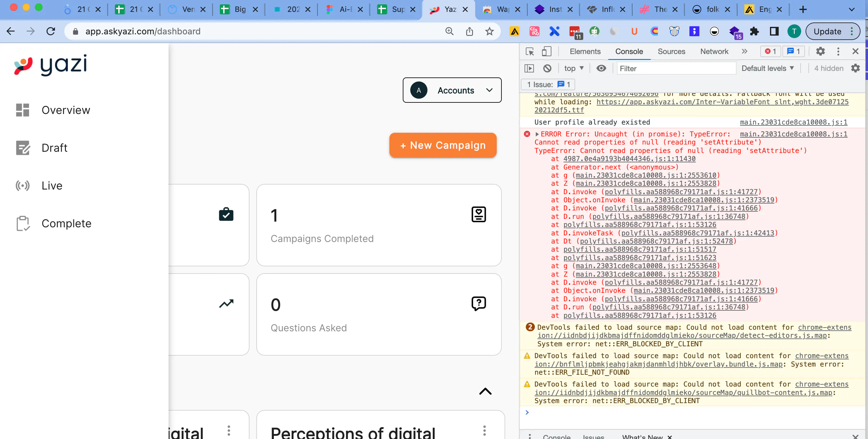This screenshot has height=439, width=868.
Task: Click the issues counter showing 1 Issue
Action: 548,84
